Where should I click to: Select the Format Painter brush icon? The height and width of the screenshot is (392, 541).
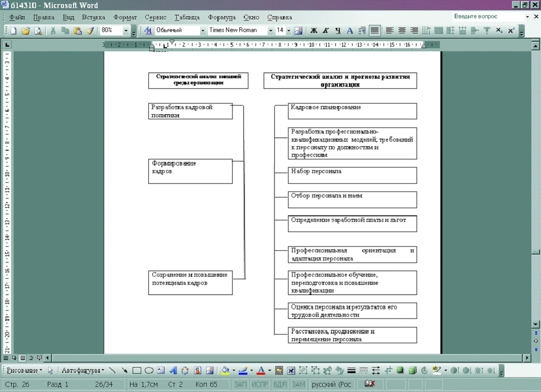pos(90,30)
